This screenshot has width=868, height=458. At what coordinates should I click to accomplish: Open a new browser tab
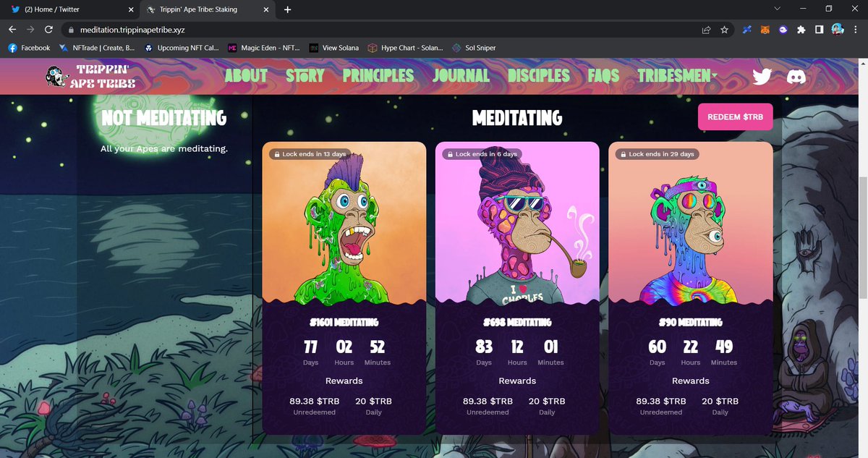[287, 9]
